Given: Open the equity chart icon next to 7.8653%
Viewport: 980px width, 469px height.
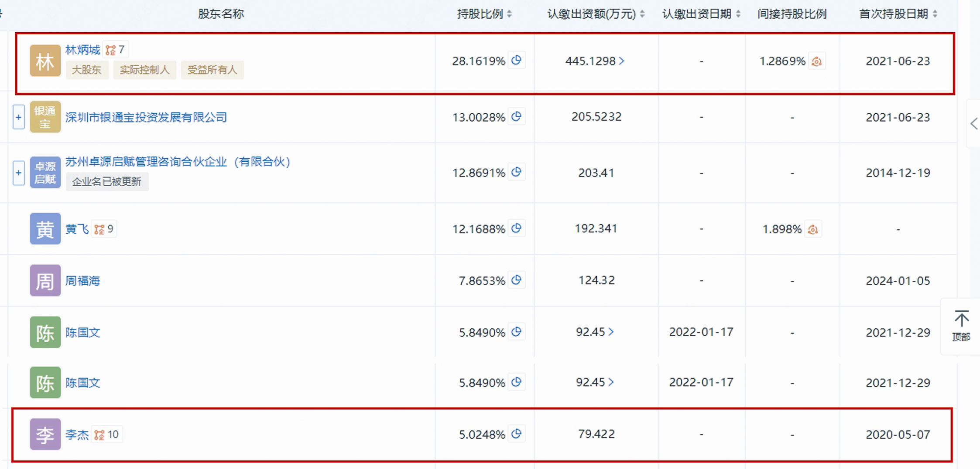Looking at the screenshot, I should click(x=516, y=280).
